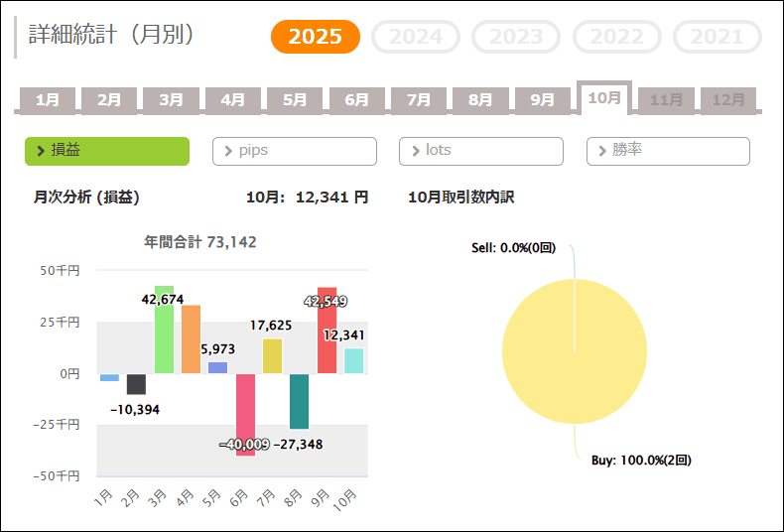Select the active 10月 month tab
Screen dimensions: 784x532
tap(604, 98)
